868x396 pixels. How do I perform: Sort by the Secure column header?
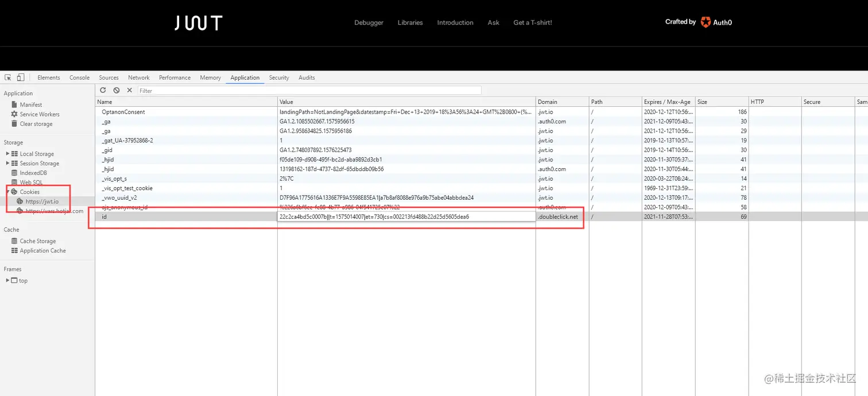(828, 102)
